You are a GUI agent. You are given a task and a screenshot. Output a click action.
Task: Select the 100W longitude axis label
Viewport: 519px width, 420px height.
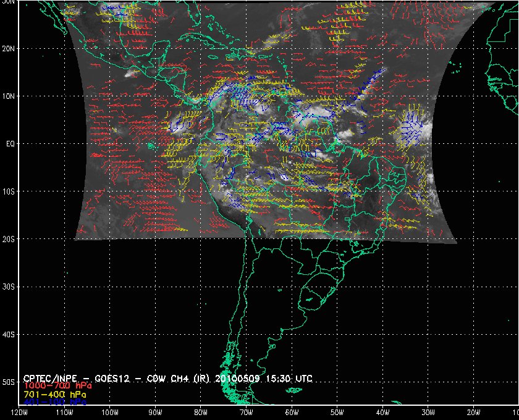[110, 413]
